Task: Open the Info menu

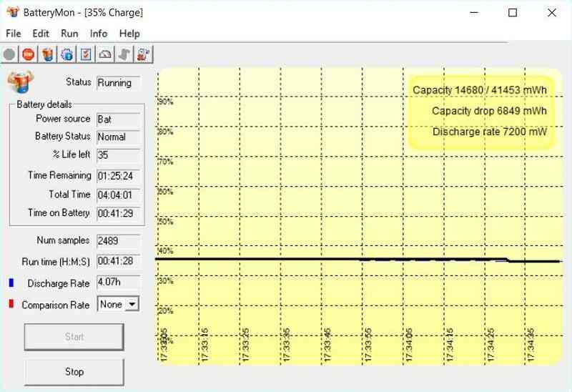Action: 99,34
